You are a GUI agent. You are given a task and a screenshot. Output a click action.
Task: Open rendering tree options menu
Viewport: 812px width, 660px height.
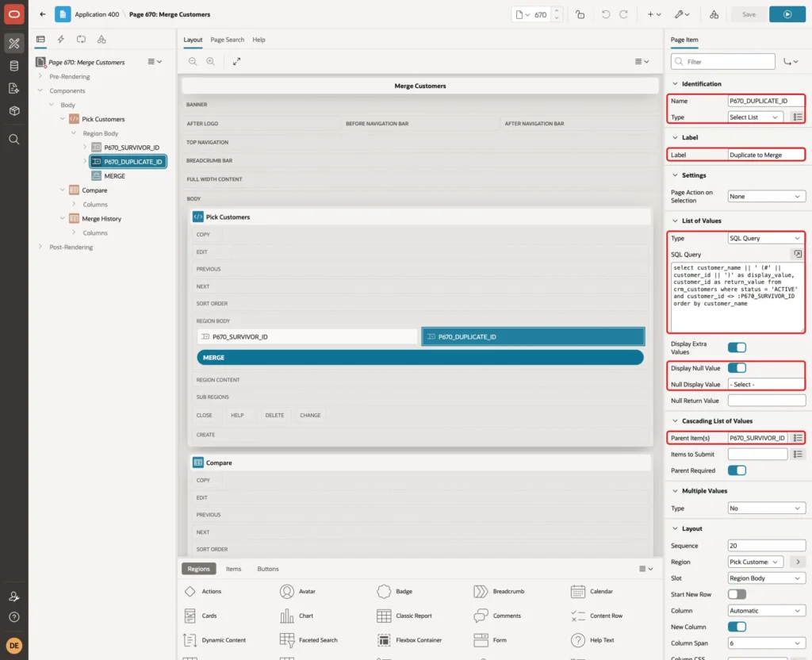tap(155, 62)
